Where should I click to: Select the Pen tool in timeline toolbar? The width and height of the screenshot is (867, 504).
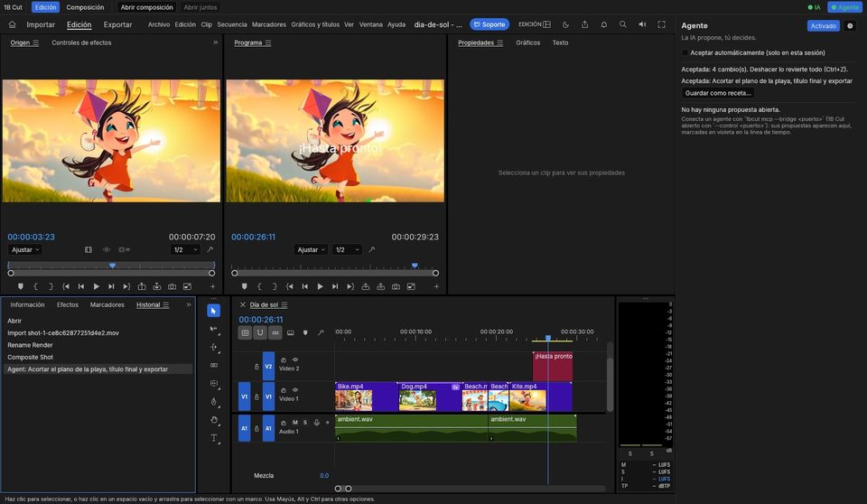pos(214,402)
